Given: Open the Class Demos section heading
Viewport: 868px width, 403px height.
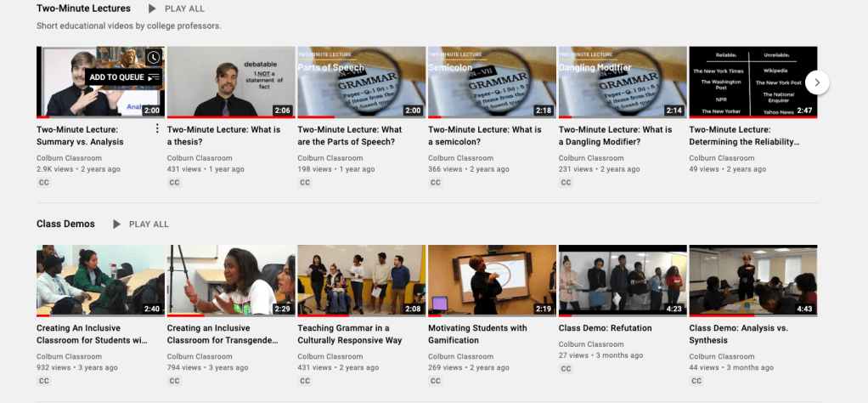Looking at the screenshot, I should pyautogui.click(x=66, y=224).
